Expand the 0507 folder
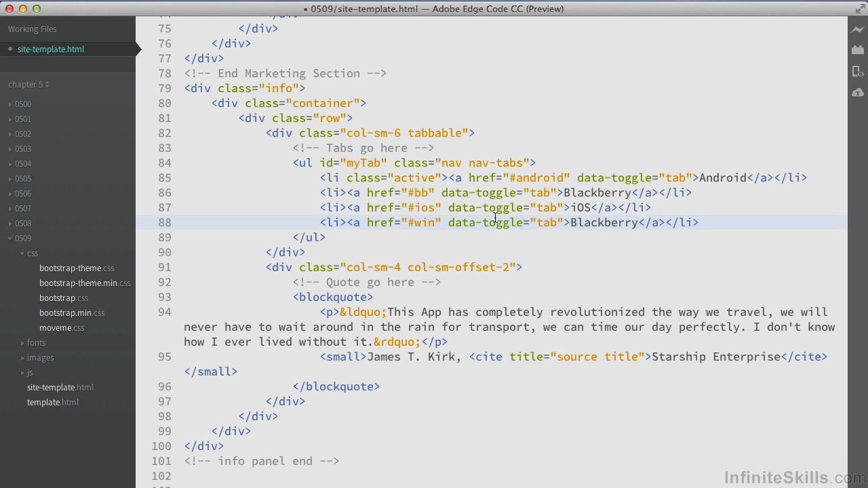The image size is (868, 488). [x=10, y=209]
